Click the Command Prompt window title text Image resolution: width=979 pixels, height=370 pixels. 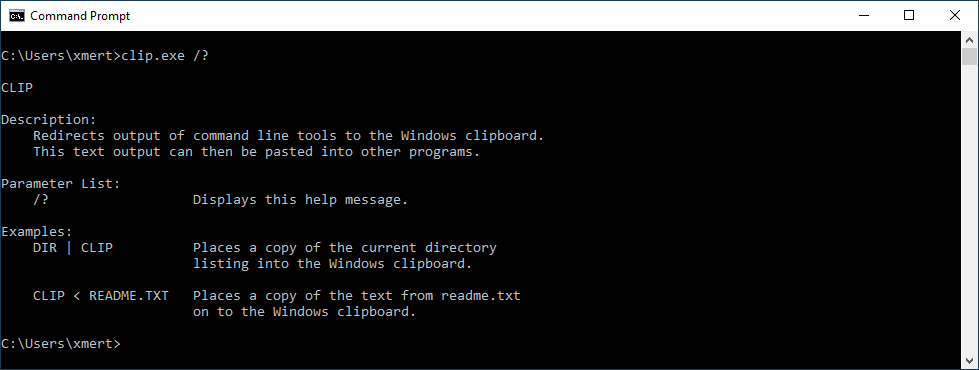[x=80, y=16]
